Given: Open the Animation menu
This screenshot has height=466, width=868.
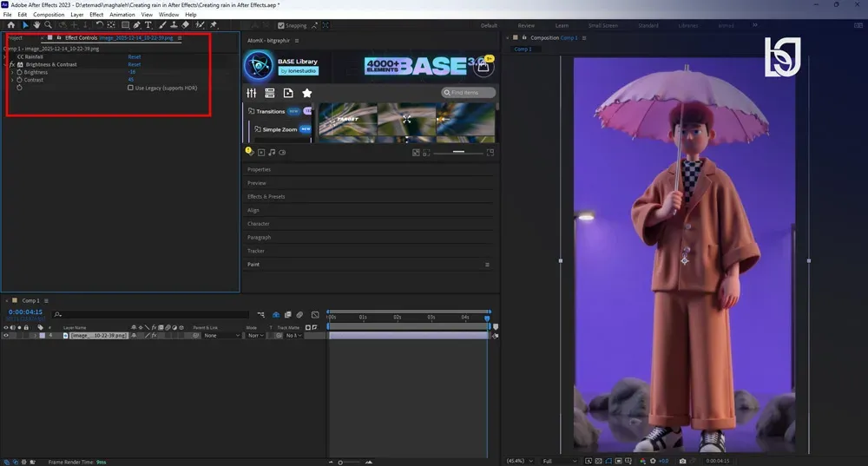Looking at the screenshot, I should coord(122,15).
